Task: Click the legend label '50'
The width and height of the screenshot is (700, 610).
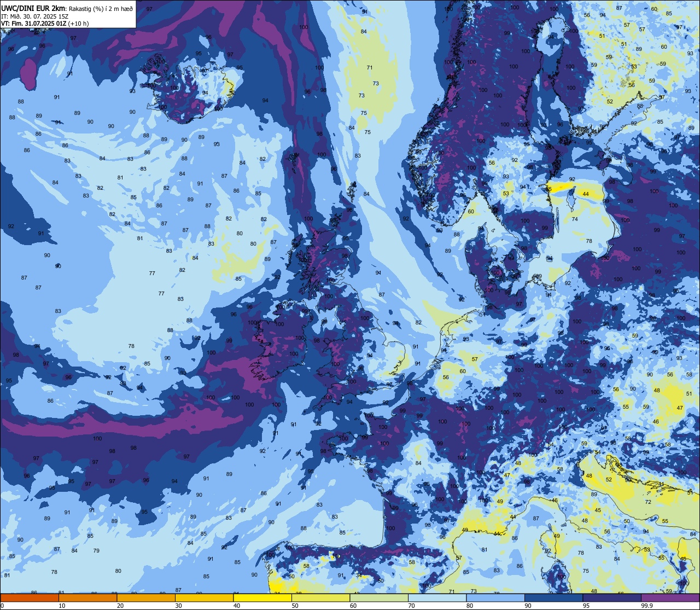Action: 295,606
